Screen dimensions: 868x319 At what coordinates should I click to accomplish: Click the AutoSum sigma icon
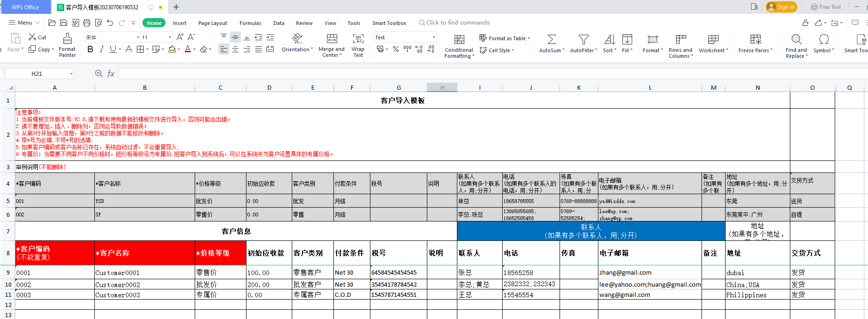coord(552,40)
